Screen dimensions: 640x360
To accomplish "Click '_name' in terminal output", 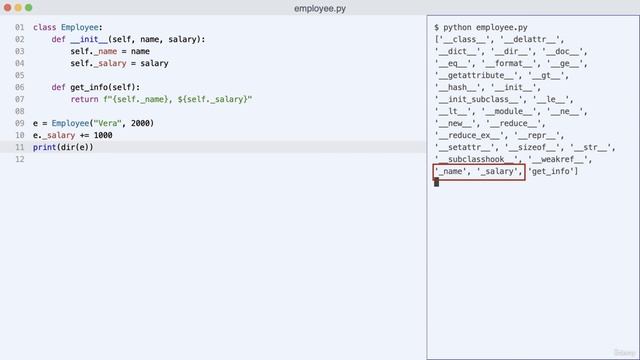I will tap(451, 171).
